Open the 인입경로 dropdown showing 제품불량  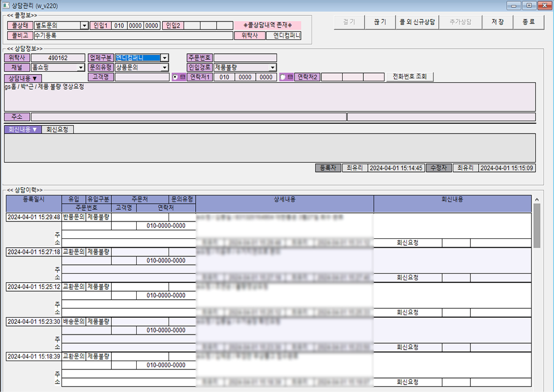(x=272, y=67)
